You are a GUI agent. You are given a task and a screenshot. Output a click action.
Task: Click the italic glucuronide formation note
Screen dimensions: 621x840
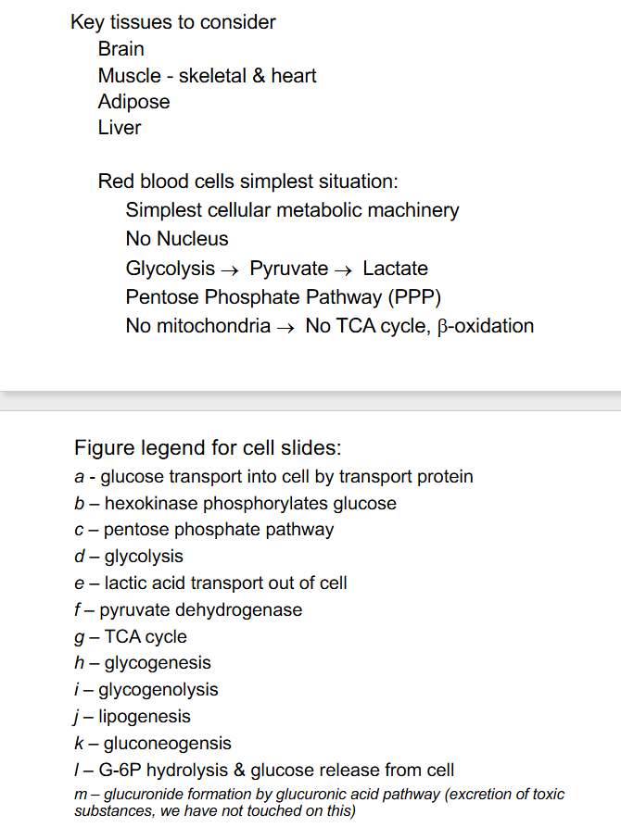click(319, 802)
